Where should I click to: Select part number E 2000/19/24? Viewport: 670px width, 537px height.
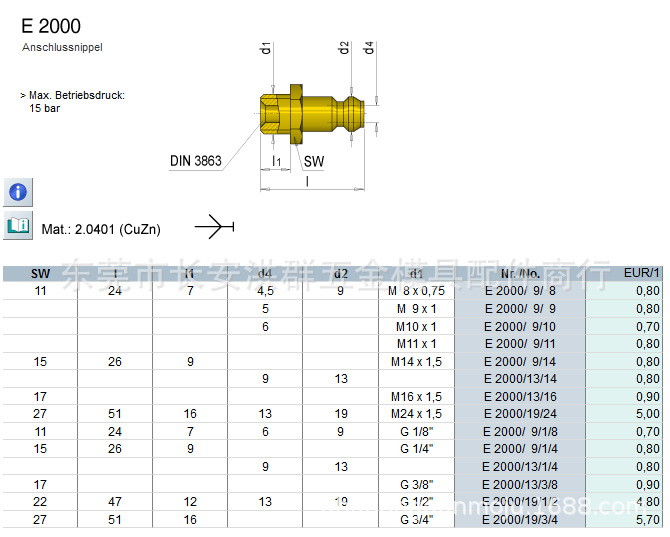pos(520,414)
